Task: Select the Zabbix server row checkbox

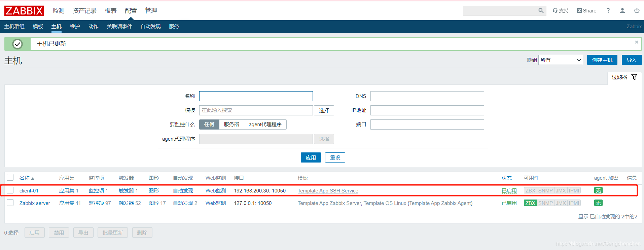Action: (x=10, y=203)
